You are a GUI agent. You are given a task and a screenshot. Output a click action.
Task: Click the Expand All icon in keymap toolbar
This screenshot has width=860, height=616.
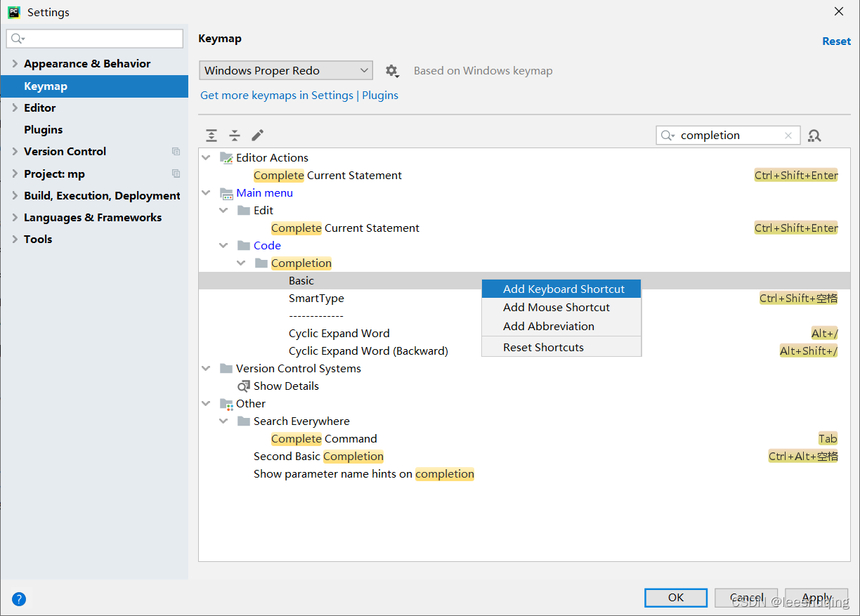tap(211, 136)
